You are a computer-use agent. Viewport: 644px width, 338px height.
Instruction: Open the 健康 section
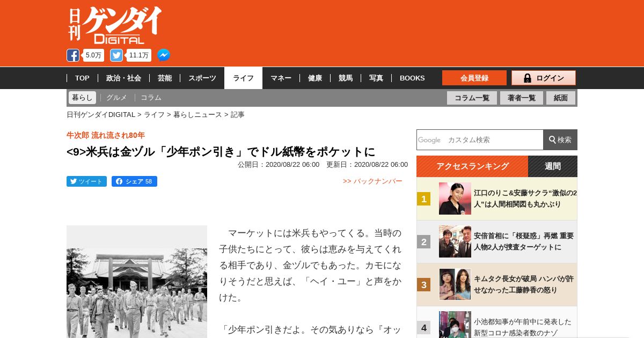pos(315,78)
